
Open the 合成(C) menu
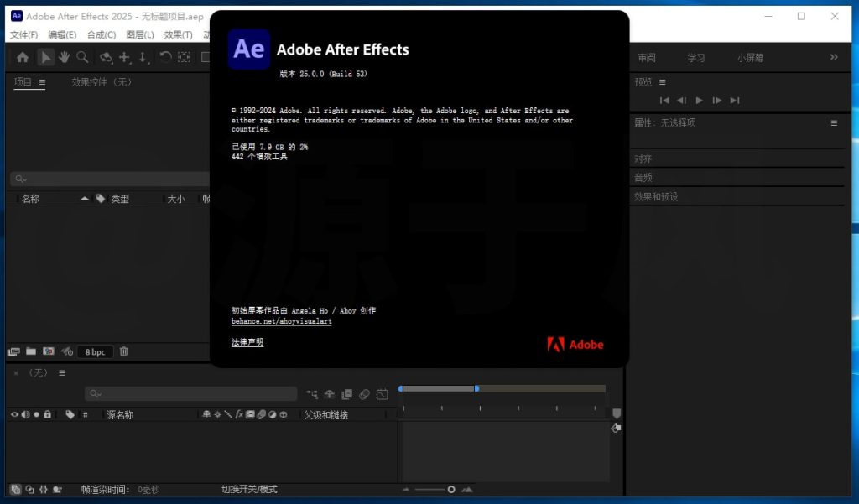coord(102,34)
